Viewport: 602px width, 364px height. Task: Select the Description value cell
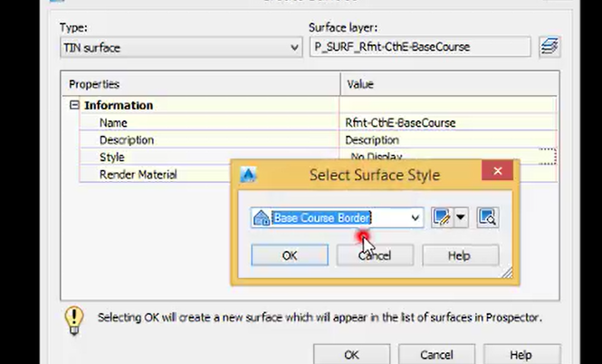[448, 140]
